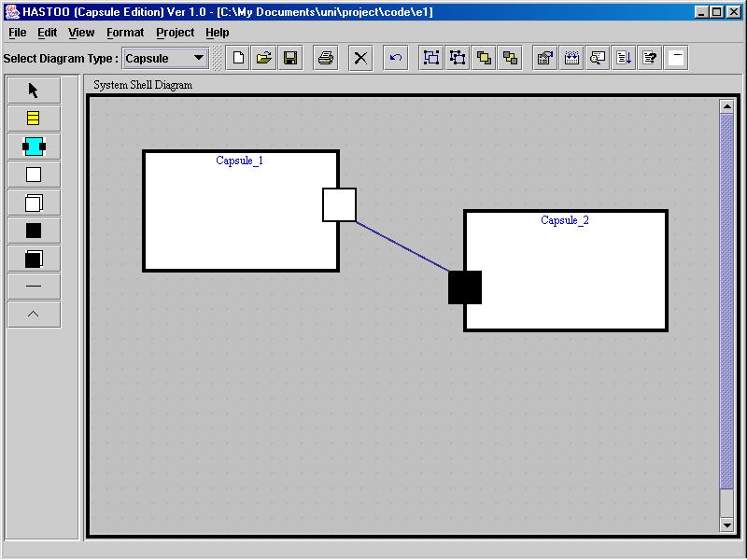
Task: Undo last action with the blue arrow icon
Action: (395, 58)
